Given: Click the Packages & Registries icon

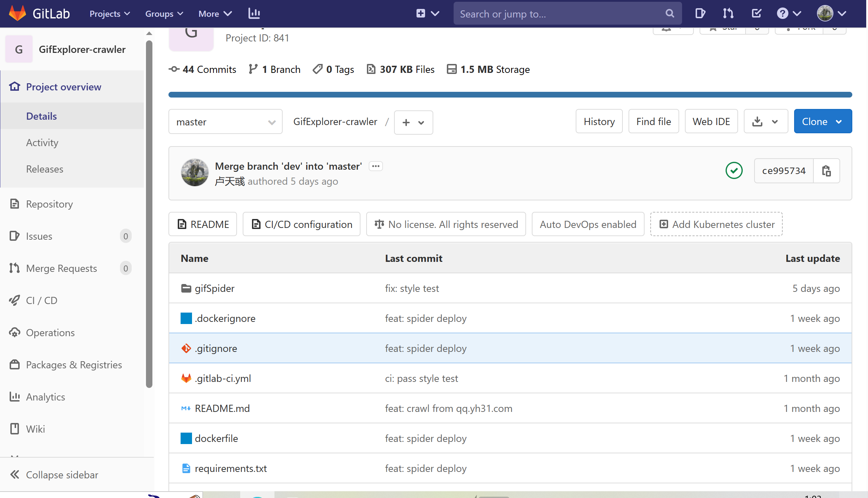Looking at the screenshot, I should 15,364.
